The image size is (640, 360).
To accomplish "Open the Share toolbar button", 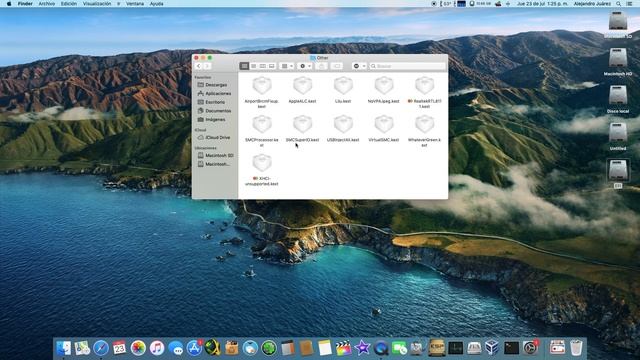I will (x=321, y=66).
